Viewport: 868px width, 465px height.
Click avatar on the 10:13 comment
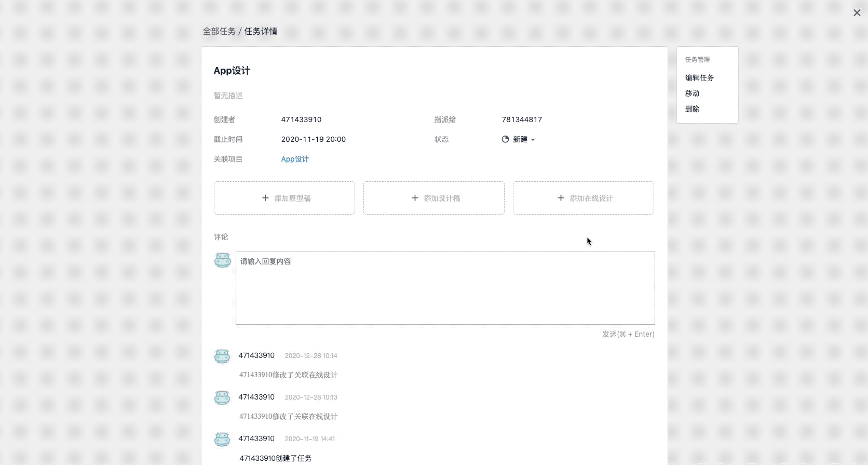coord(222,397)
